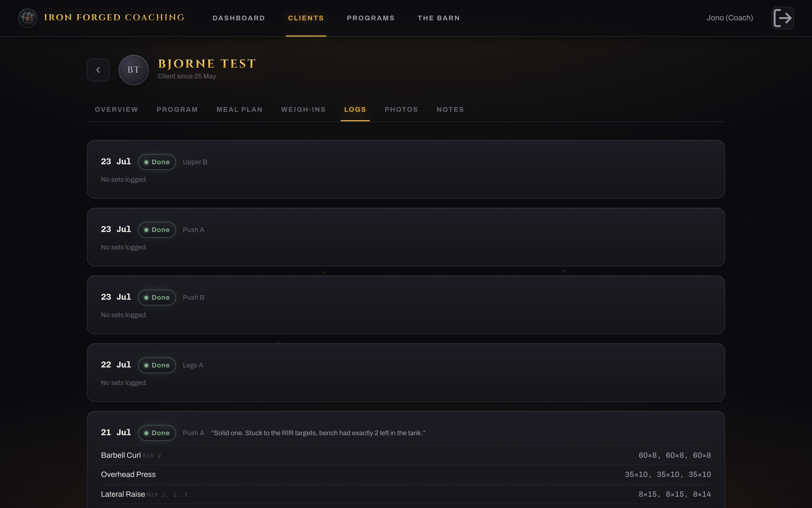Click the 21 Jul date heading

click(x=116, y=432)
